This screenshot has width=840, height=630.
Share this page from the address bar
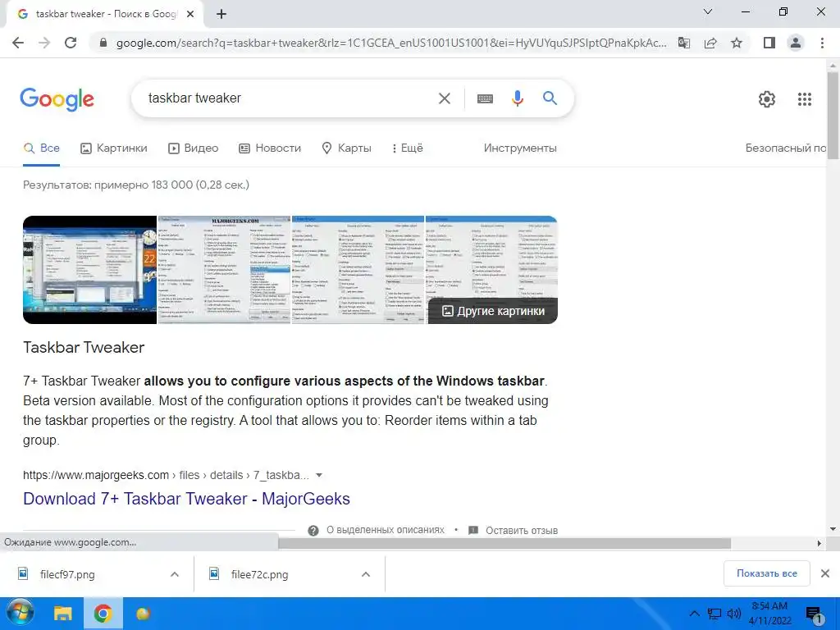[710, 43]
